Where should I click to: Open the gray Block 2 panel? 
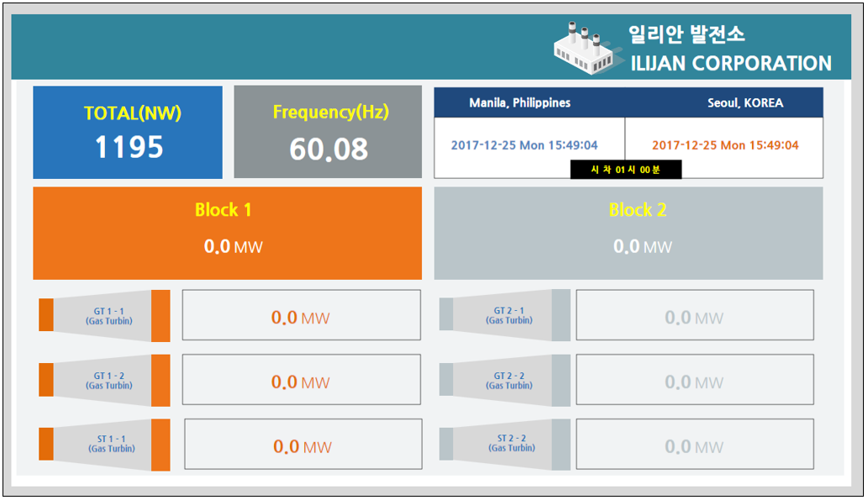(x=629, y=233)
